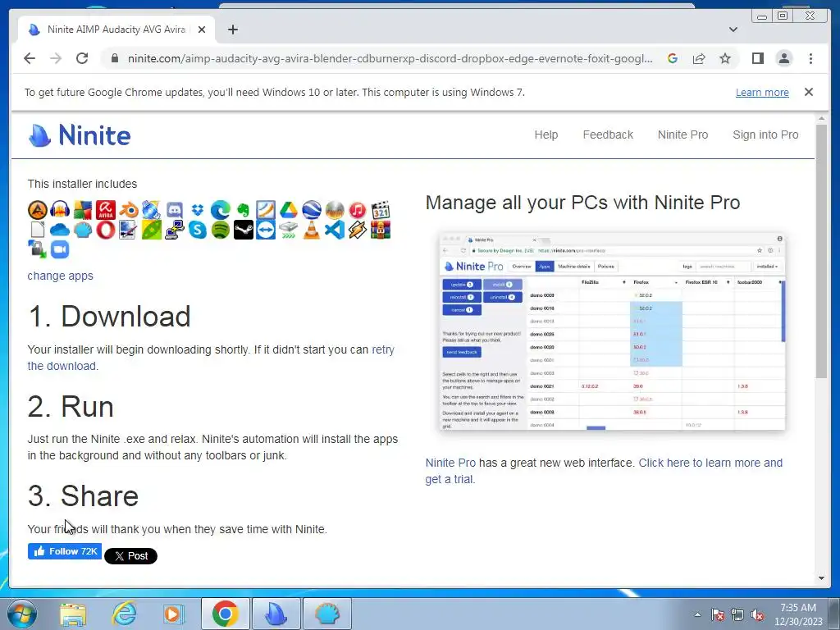Click the VLC traffic cone icon
The width and height of the screenshot is (840, 630).
[312, 230]
